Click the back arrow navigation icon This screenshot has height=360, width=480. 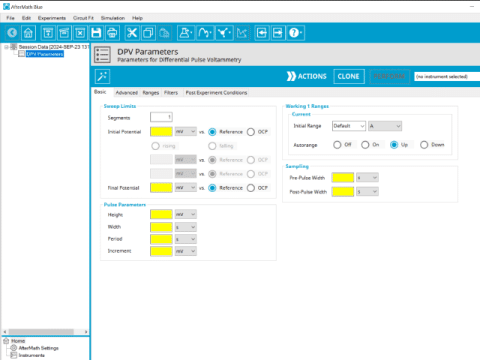12,33
